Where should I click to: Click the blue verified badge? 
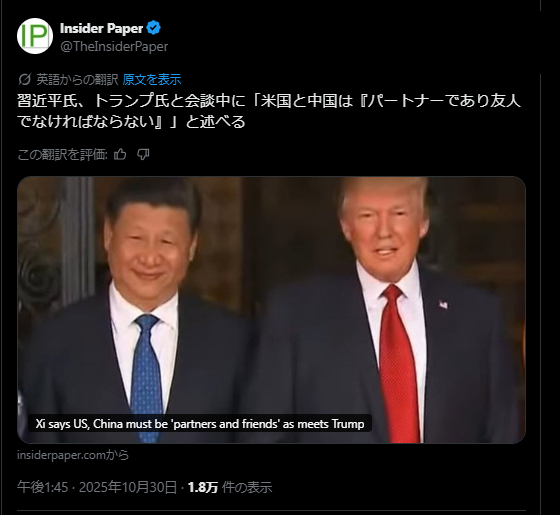[x=154, y=28]
